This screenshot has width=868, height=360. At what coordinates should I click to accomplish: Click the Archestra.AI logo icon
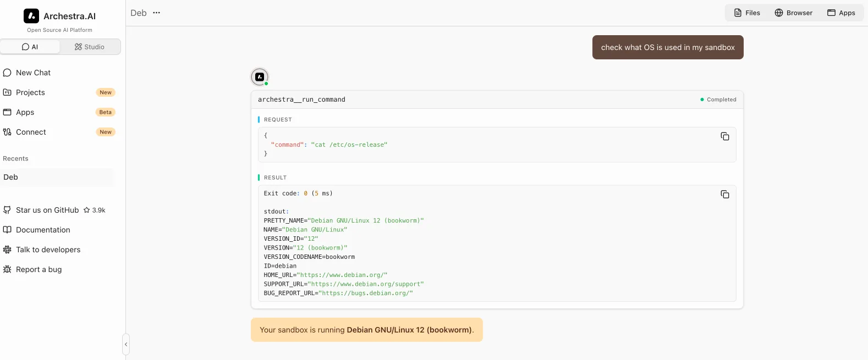31,16
